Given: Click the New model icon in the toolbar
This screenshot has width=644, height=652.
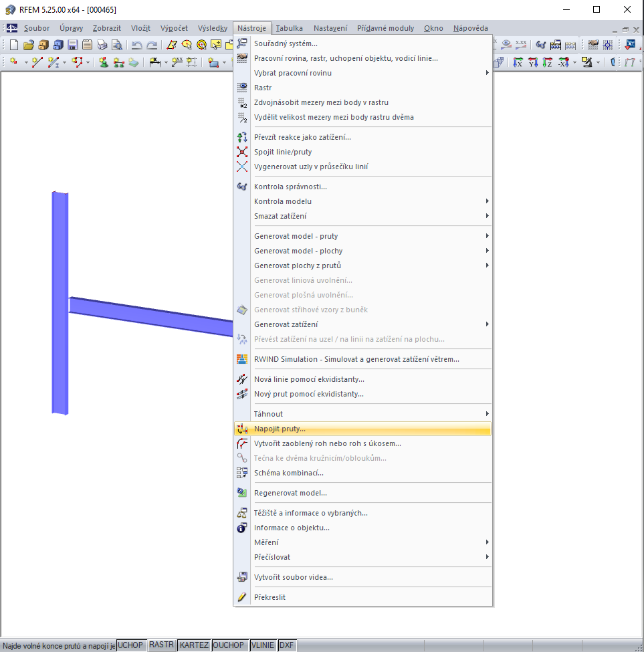Looking at the screenshot, I should tap(14, 45).
